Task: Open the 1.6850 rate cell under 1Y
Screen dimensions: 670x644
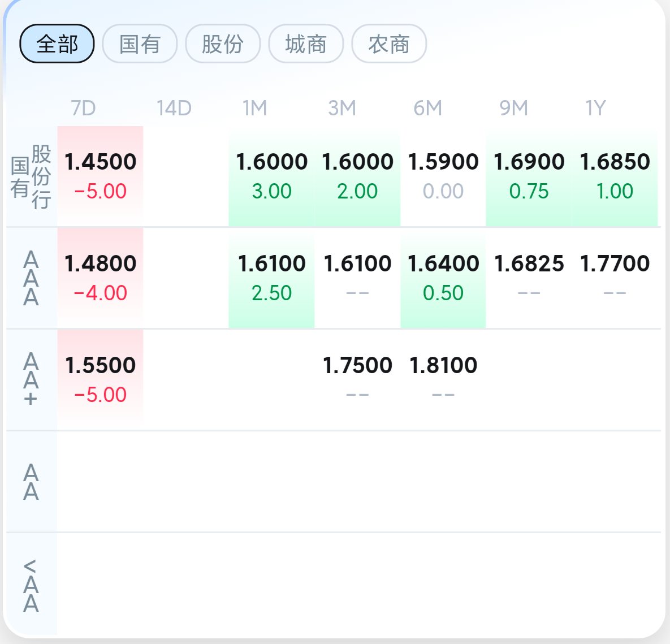Action: (615, 176)
